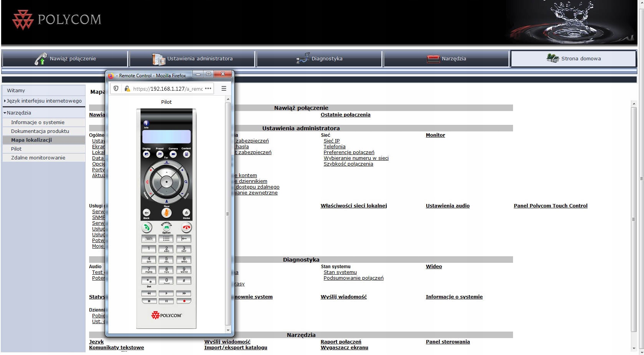Click the pause button on the remote
Image resolution: width=644 pixels, height=355 pixels.
coord(166,301)
